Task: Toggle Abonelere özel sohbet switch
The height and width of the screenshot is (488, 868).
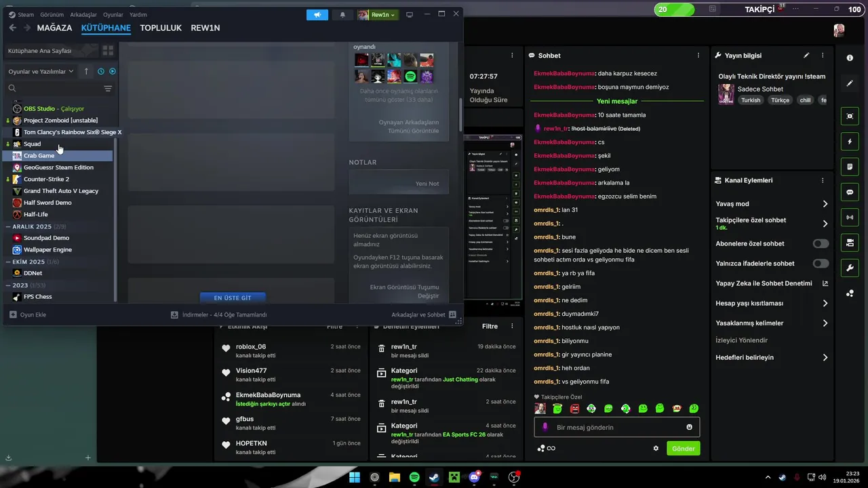Action: pos(821,243)
